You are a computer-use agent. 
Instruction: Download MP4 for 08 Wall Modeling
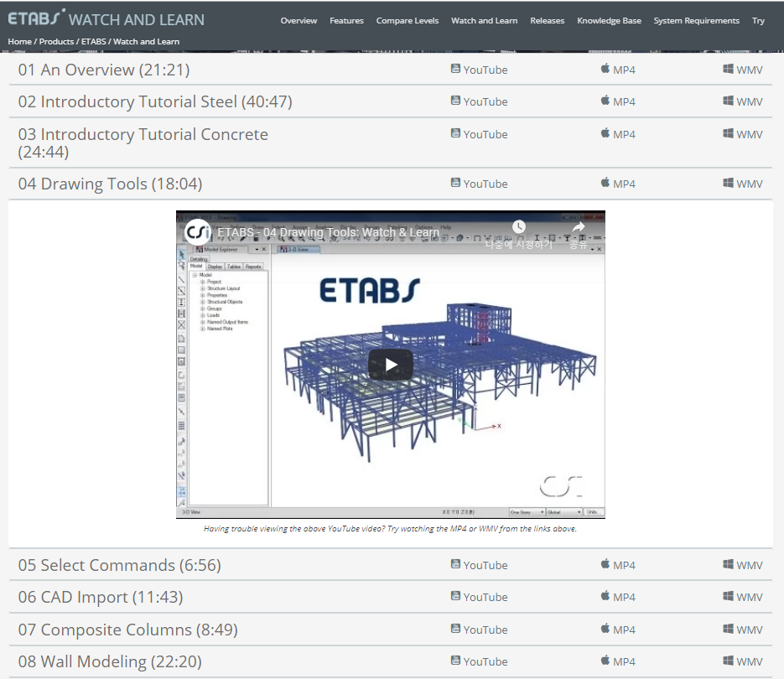click(x=618, y=661)
